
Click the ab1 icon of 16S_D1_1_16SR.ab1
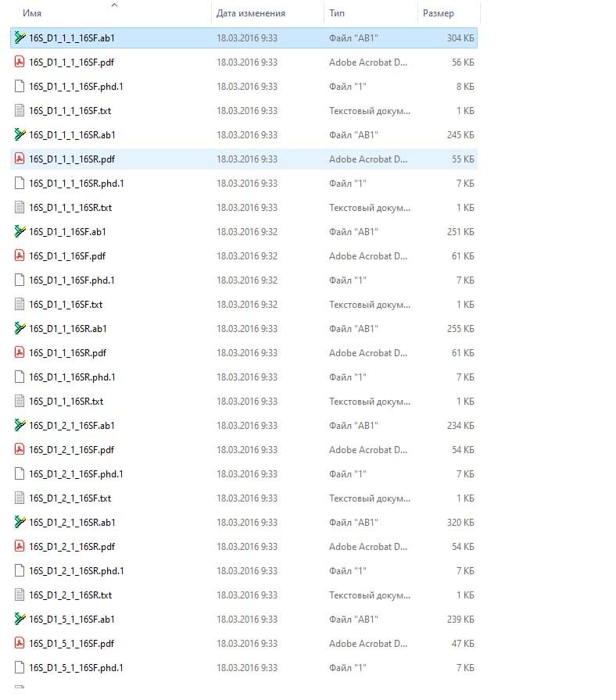click(20, 329)
